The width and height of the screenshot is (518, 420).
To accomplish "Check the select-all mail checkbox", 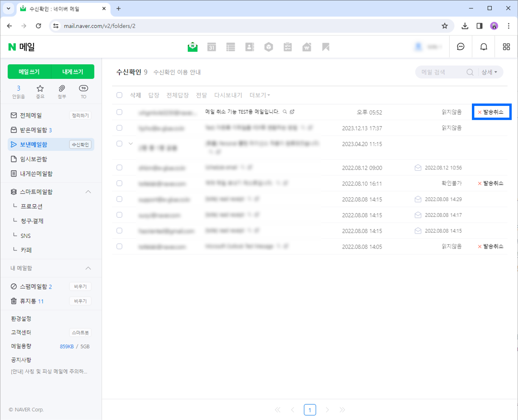I will (119, 95).
